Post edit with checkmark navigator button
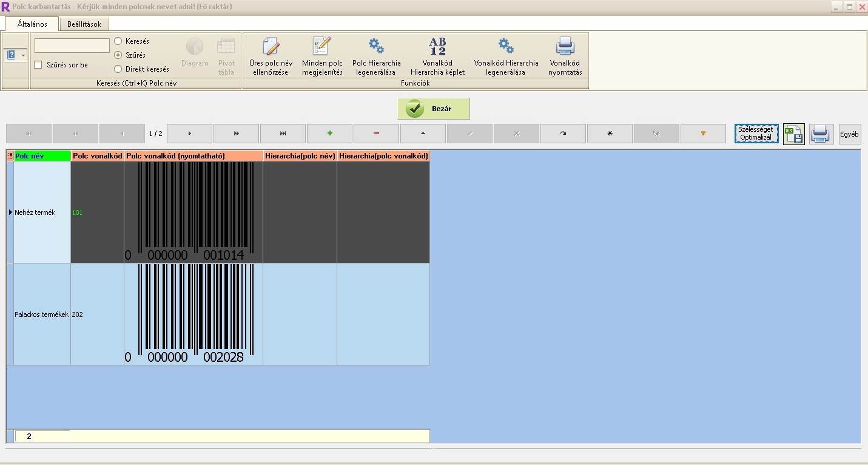This screenshot has width=868, height=465. pos(469,134)
